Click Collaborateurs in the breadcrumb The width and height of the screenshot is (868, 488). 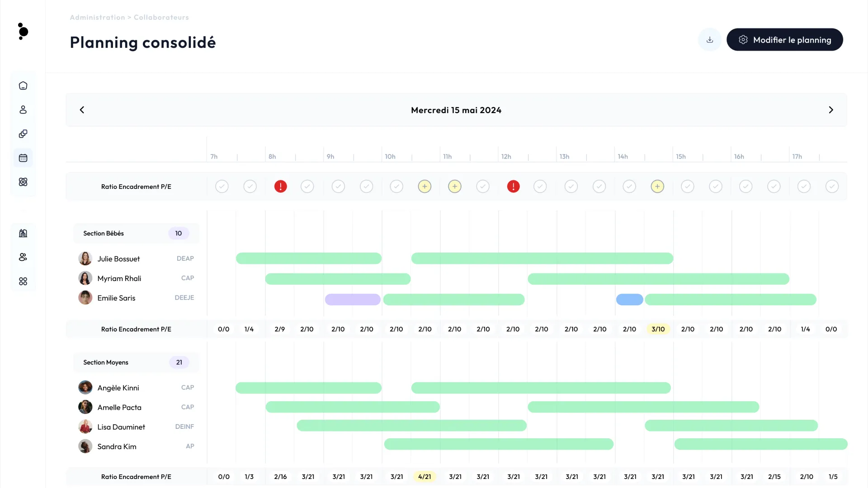tap(161, 17)
